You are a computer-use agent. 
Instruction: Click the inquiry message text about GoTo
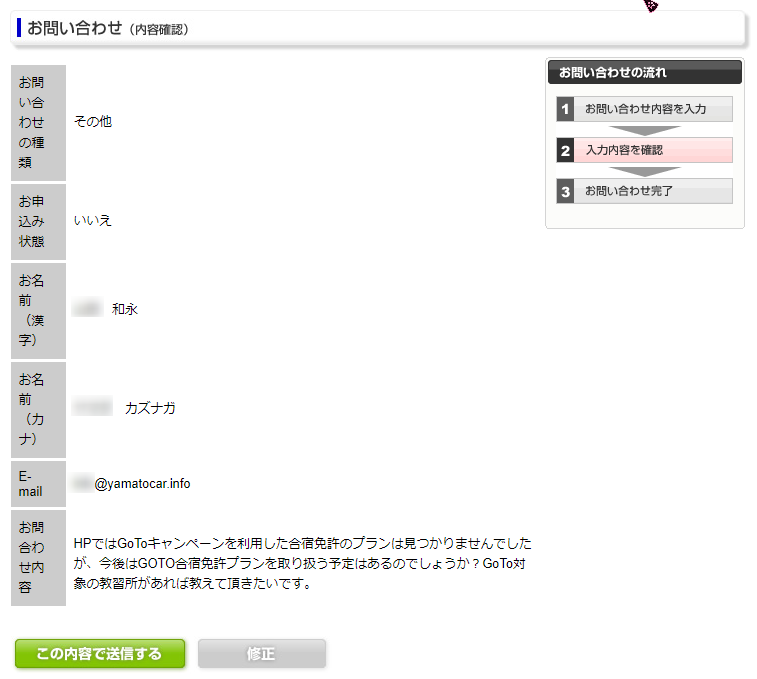click(302, 563)
